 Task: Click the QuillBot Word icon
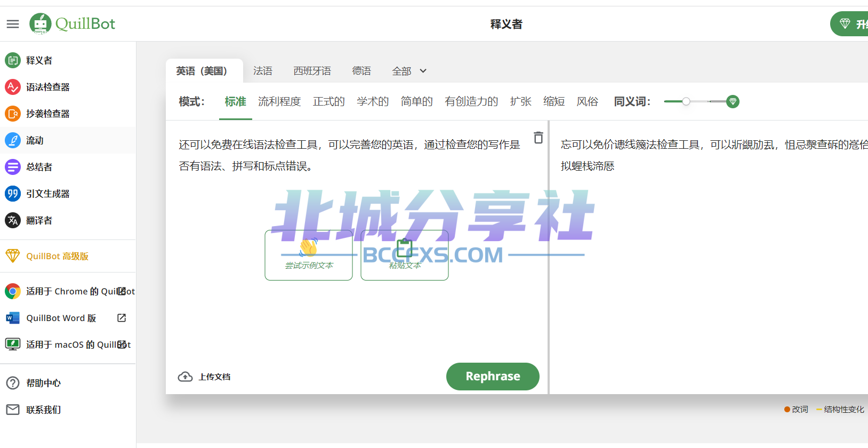pos(13,318)
